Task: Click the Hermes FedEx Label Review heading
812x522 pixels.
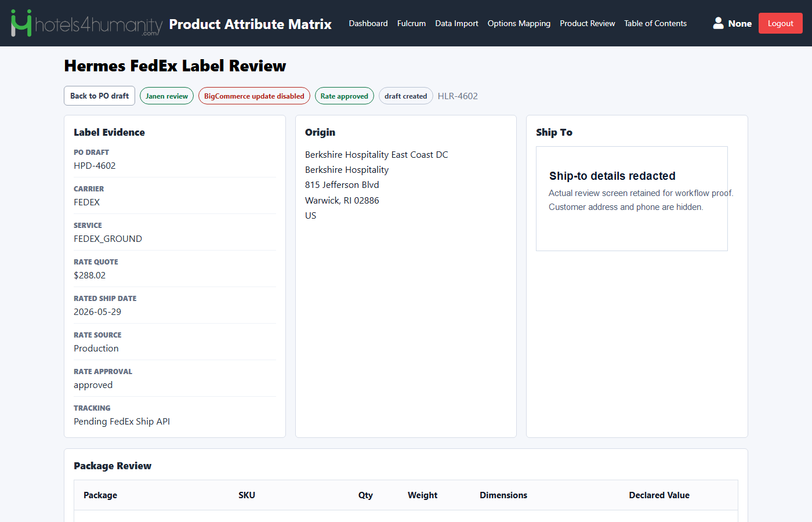Action: 175,66
